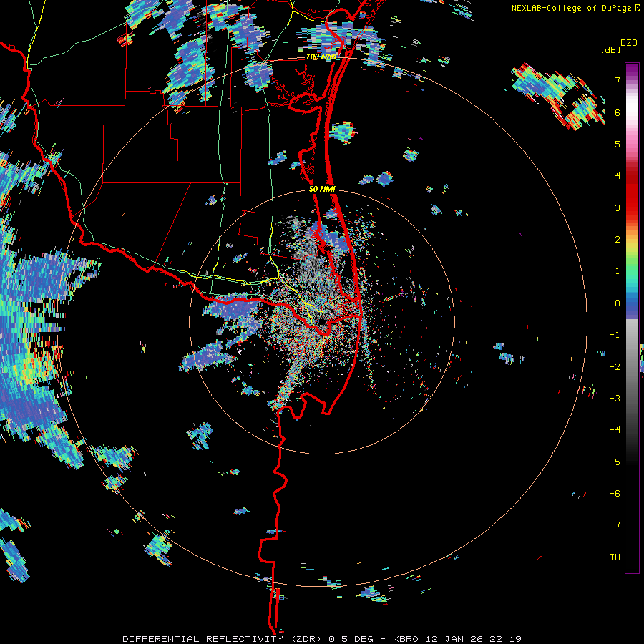Click the KBRO radar site identifier text
The width and height of the screenshot is (644, 644).
(406, 639)
